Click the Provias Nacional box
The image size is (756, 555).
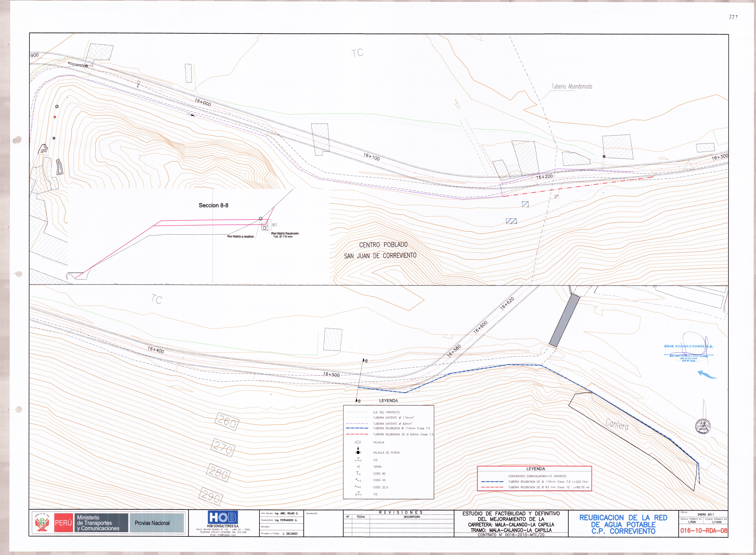click(x=157, y=523)
